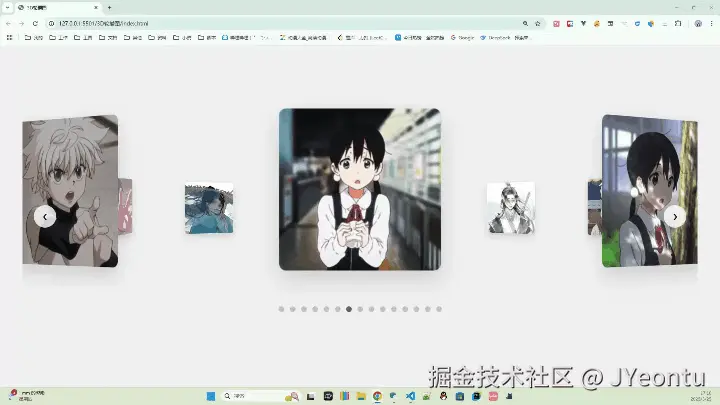Bookmark this page with the star icon
720x405 pixels.
click(538, 23)
